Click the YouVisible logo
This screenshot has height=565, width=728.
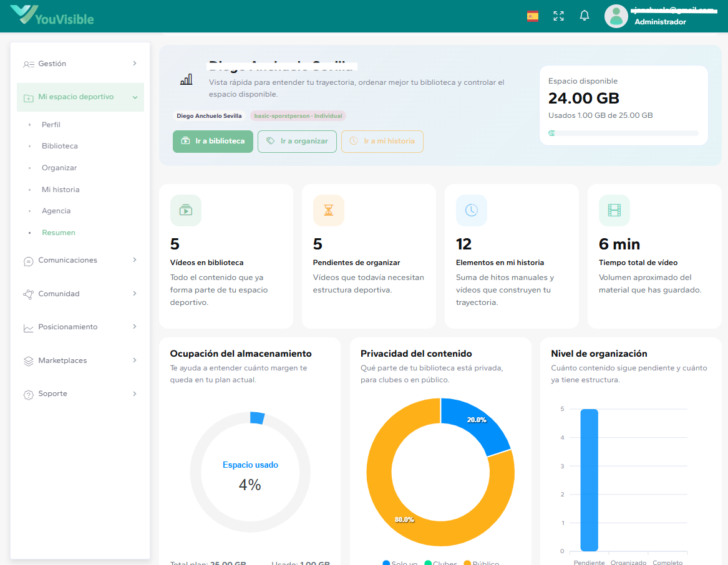click(x=52, y=15)
